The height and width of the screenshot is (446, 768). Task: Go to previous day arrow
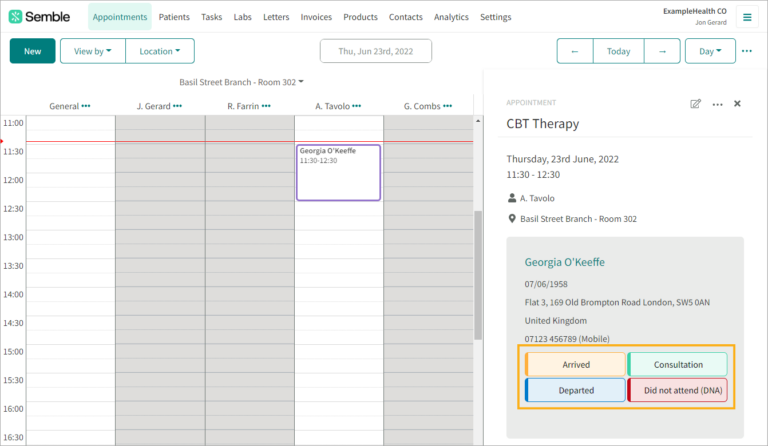click(x=575, y=51)
